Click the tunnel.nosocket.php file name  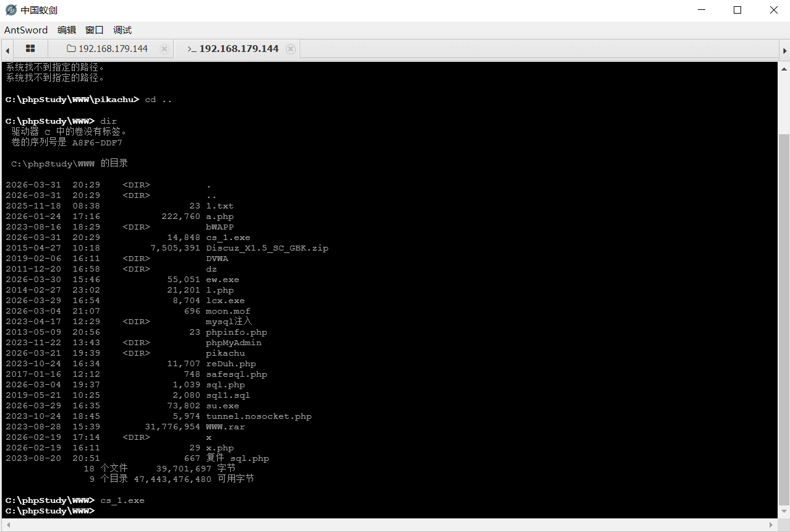coord(259,416)
